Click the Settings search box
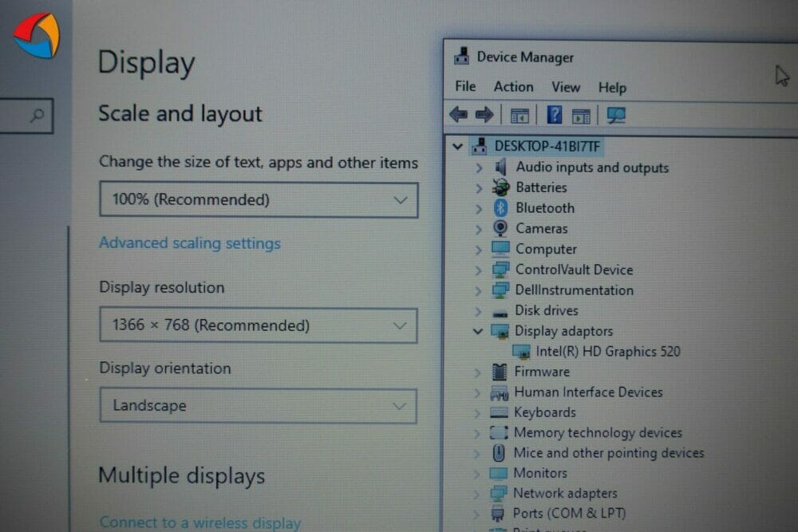This screenshot has width=798, height=532. pyautogui.click(x=26, y=116)
